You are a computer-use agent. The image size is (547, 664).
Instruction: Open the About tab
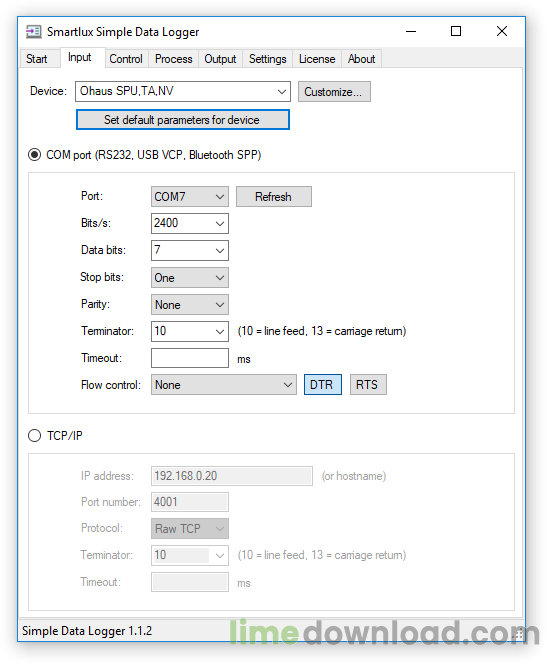coord(362,59)
